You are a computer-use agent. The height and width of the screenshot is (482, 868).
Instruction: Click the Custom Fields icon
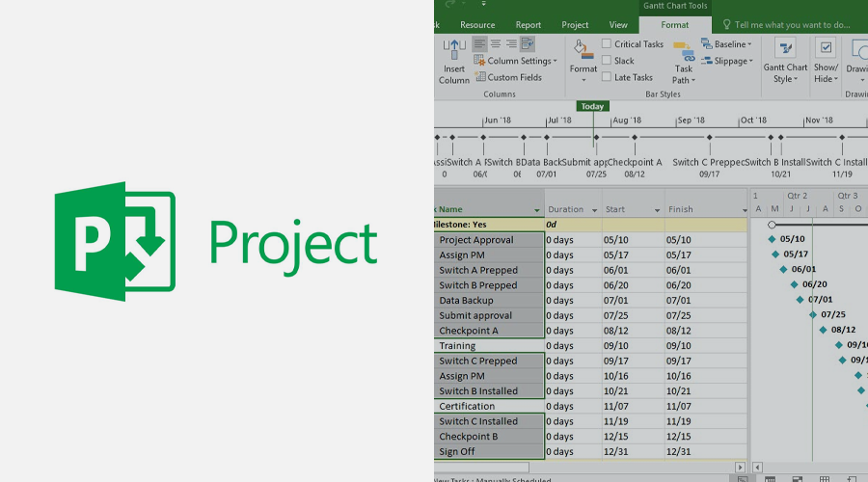tap(480, 77)
